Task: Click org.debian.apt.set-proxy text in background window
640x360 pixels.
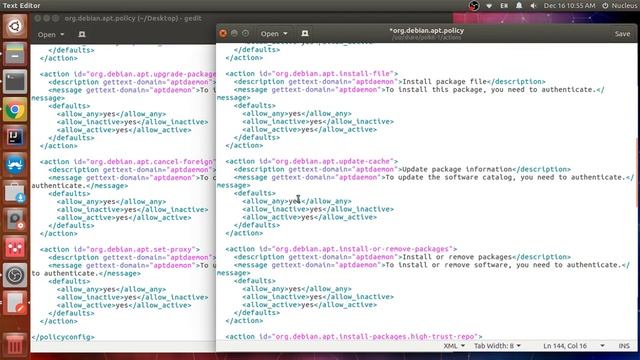Action: click(x=141, y=249)
